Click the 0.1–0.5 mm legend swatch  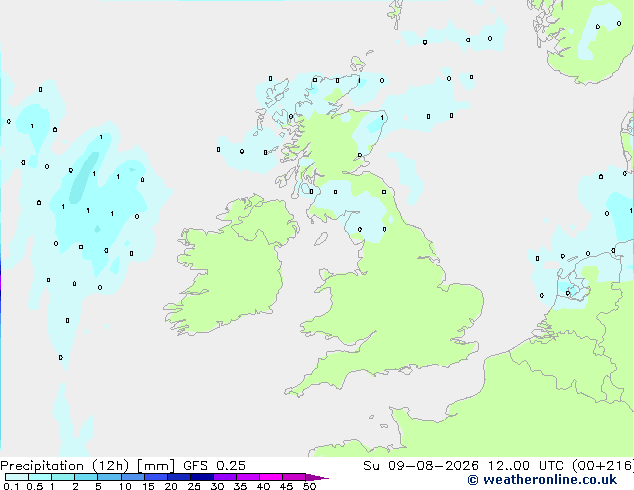[x=17, y=477]
